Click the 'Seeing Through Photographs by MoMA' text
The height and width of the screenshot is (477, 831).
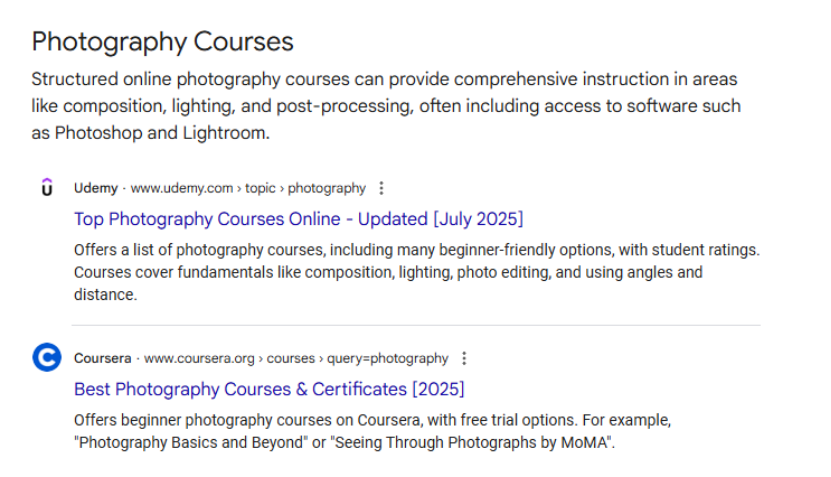point(472,442)
